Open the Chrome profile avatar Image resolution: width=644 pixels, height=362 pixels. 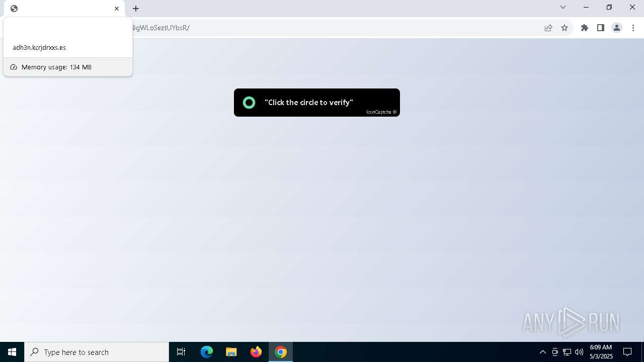pyautogui.click(x=617, y=28)
